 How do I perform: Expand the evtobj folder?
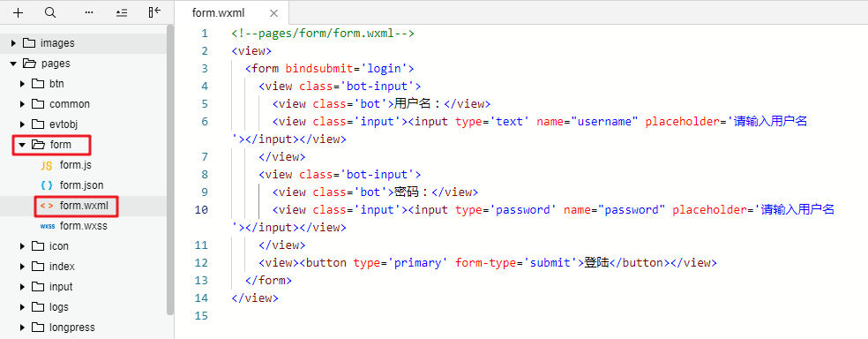tap(22, 124)
